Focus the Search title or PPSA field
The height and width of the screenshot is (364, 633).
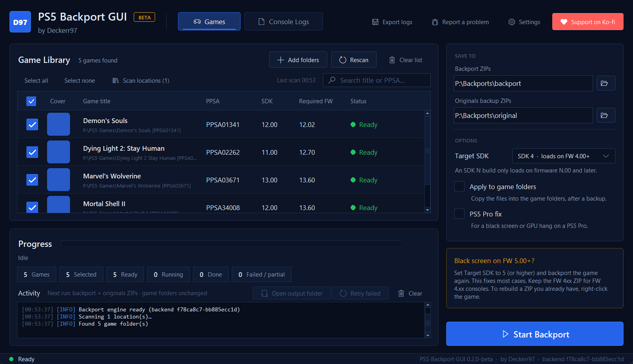(377, 80)
